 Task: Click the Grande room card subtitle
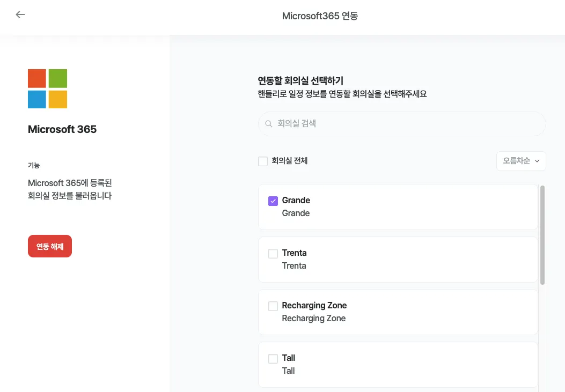pyautogui.click(x=296, y=213)
